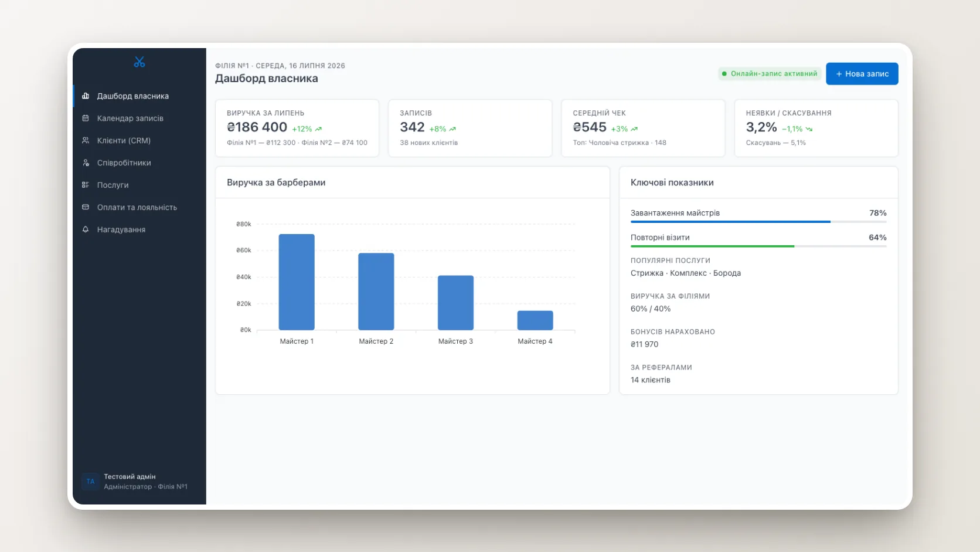The width and height of the screenshot is (980, 552).
Task: Click the bell icon beside Нагадування
Action: pyautogui.click(x=86, y=229)
